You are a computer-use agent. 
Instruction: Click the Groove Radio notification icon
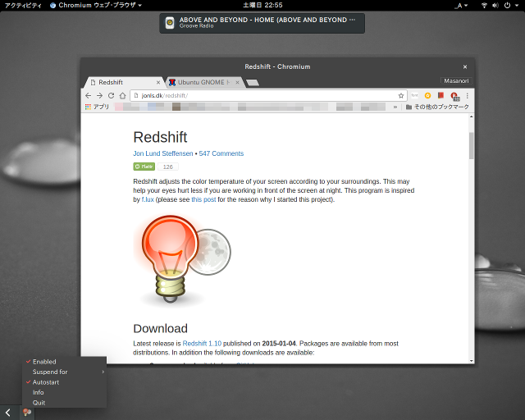[x=170, y=23]
